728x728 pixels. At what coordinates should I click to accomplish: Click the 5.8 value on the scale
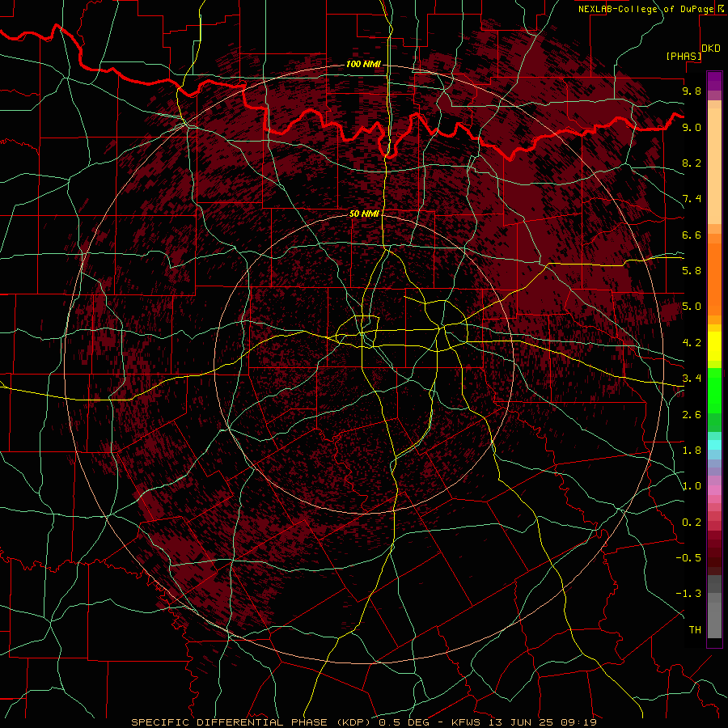click(x=692, y=271)
